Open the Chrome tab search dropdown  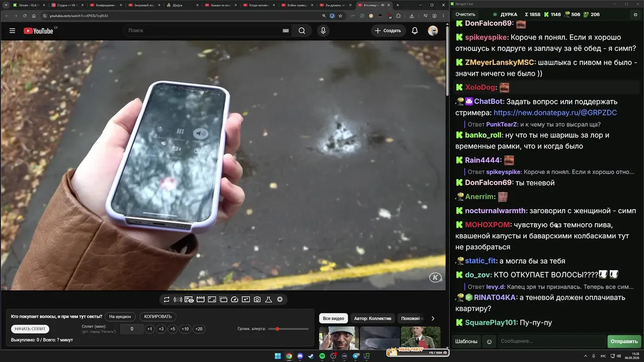click(x=5, y=5)
